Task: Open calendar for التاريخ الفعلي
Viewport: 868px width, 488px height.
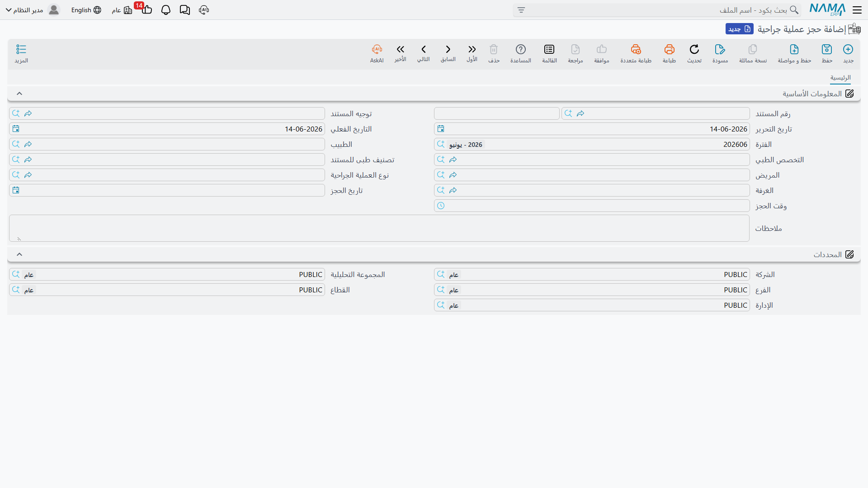Action: click(x=16, y=129)
